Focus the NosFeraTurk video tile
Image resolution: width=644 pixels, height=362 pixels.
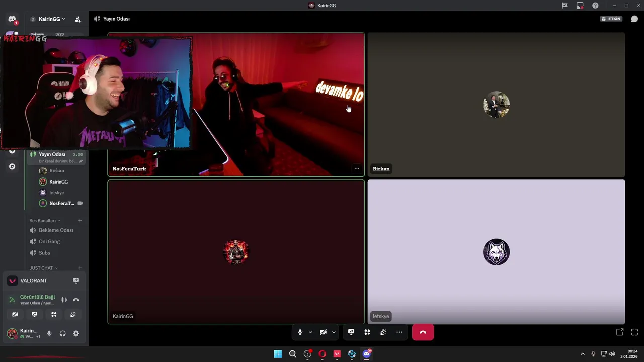(236, 105)
